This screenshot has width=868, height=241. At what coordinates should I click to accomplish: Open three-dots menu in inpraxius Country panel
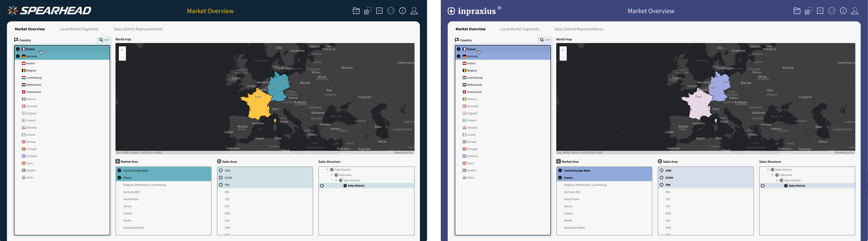[x=547, y=40]
